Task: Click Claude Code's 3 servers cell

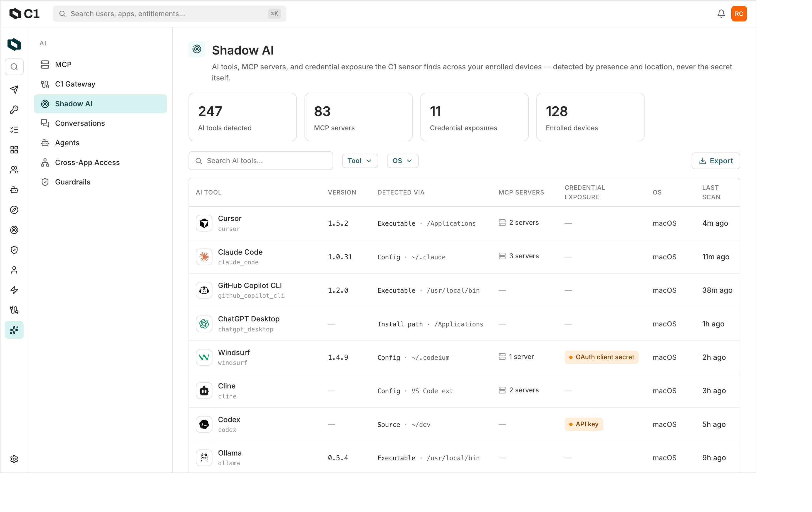Action: 519,256
